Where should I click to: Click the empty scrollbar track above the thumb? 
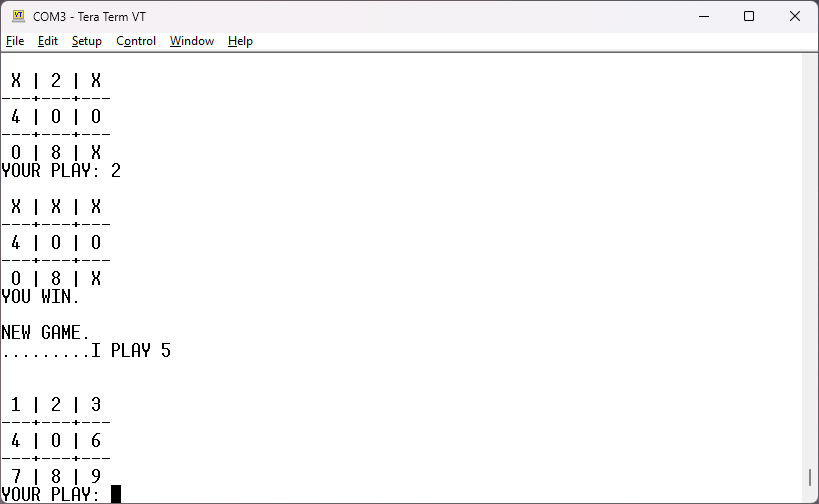click(810, 250)
